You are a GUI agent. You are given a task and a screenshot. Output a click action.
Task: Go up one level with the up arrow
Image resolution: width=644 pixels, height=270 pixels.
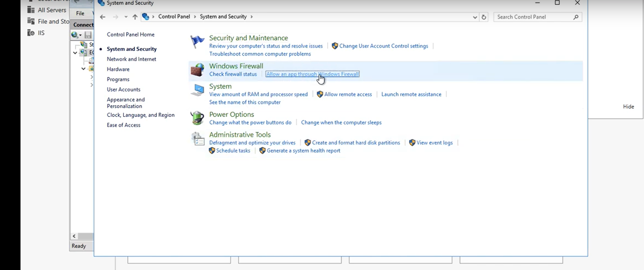135,17
